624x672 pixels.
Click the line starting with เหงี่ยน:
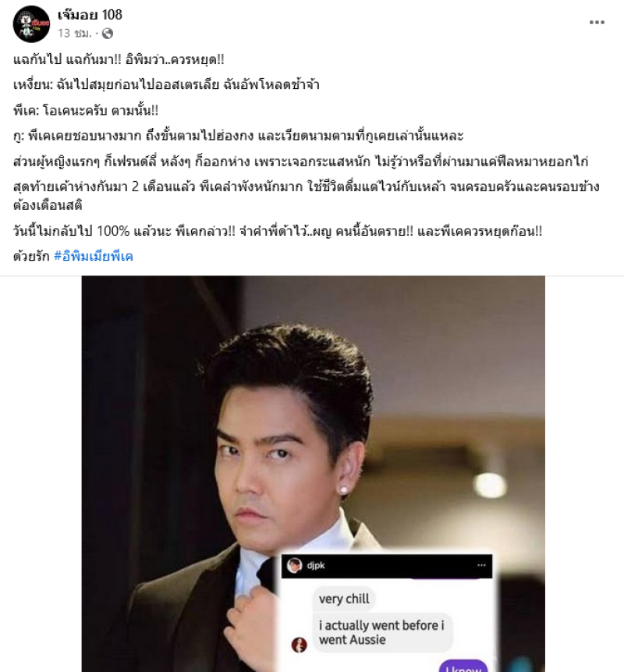(x=166, y=85)
